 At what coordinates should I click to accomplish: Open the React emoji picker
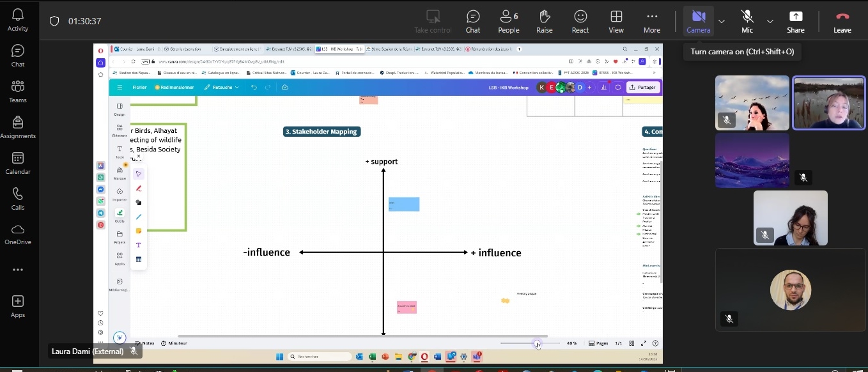pyautogui.click(x=580, y=21)
